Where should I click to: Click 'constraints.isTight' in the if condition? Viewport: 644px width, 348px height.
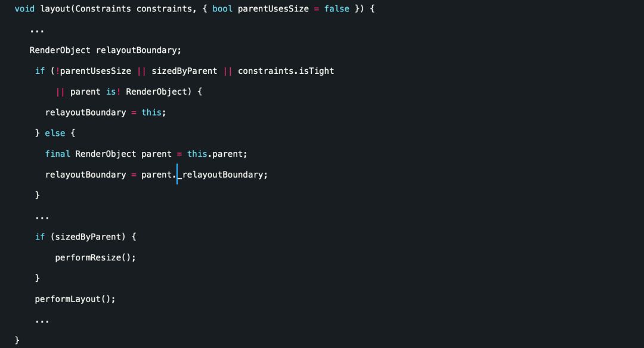click(x=286, y=71)
